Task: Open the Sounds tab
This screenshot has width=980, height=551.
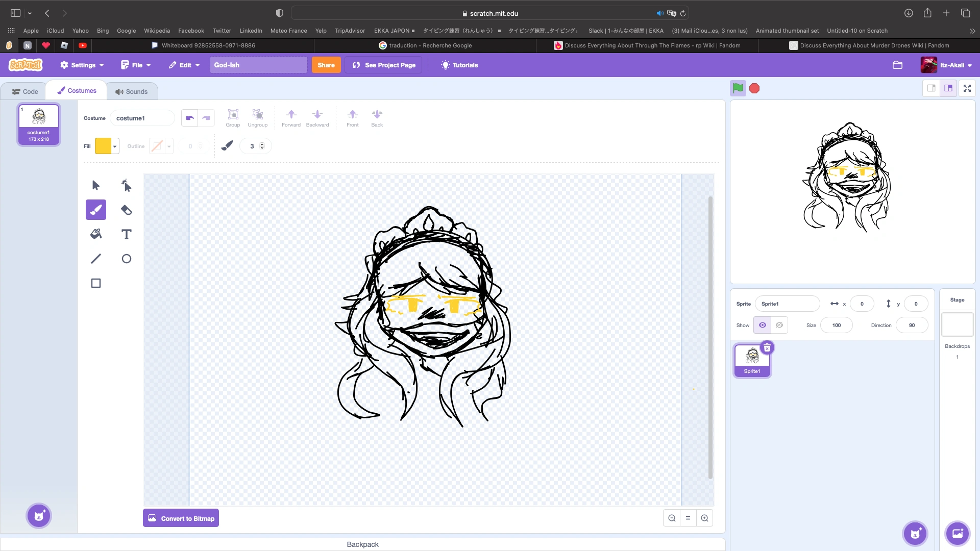Action: [132, 91]
